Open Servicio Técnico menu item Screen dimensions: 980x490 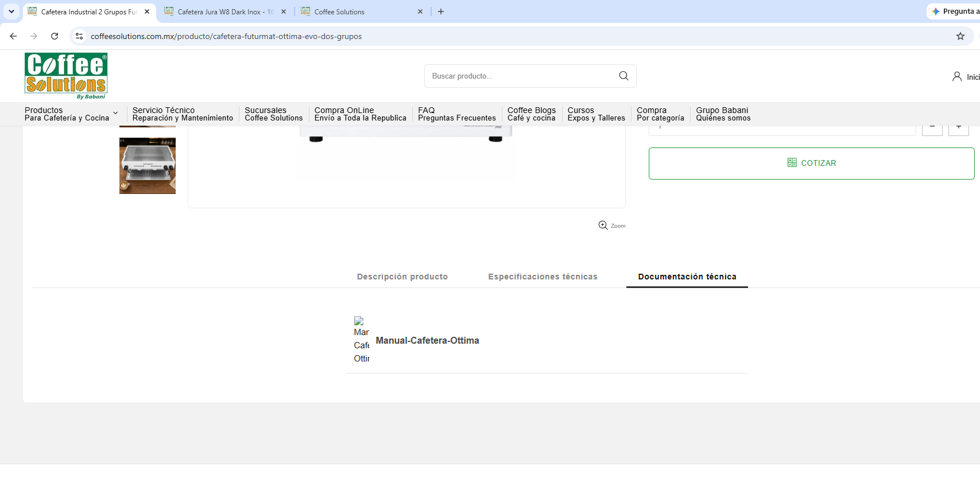tap(183, 114)
